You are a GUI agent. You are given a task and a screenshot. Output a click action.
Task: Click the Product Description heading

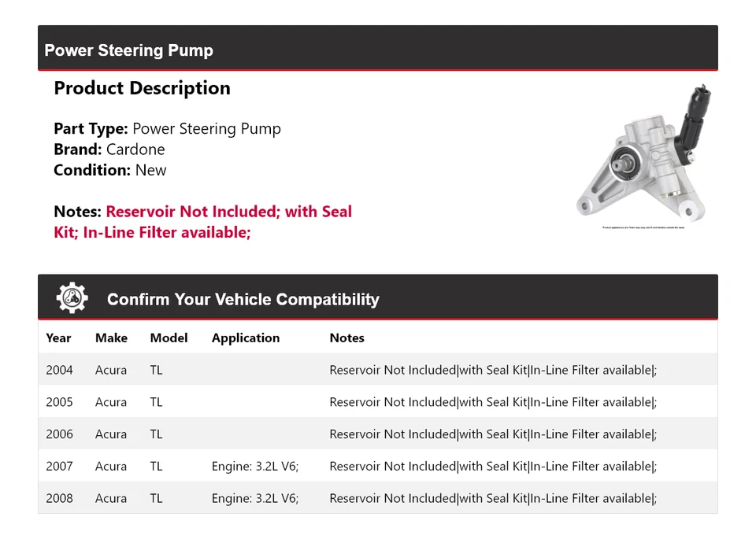(142, 88)
